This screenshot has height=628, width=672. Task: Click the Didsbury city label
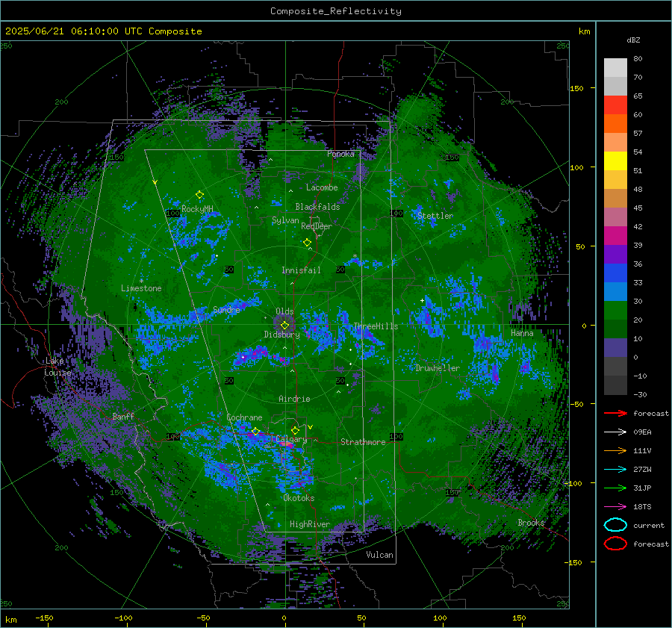coord(281,335)
